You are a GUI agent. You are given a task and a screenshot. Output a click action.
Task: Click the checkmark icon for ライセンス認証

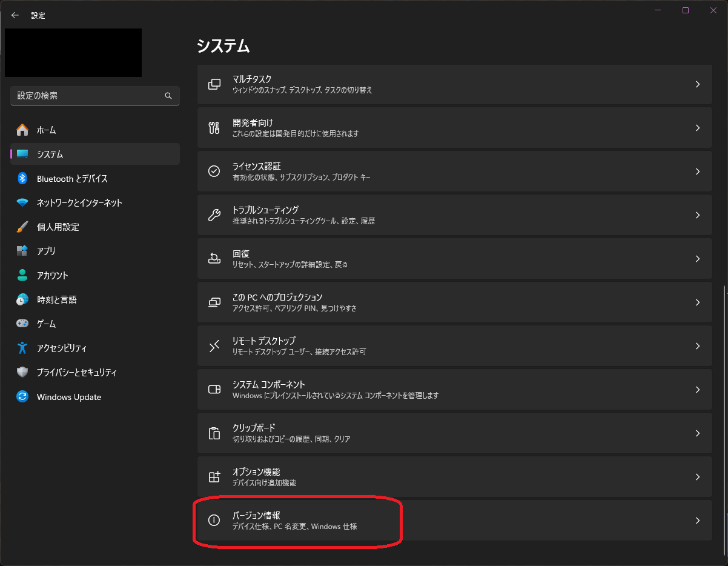[x=214, y=171]
